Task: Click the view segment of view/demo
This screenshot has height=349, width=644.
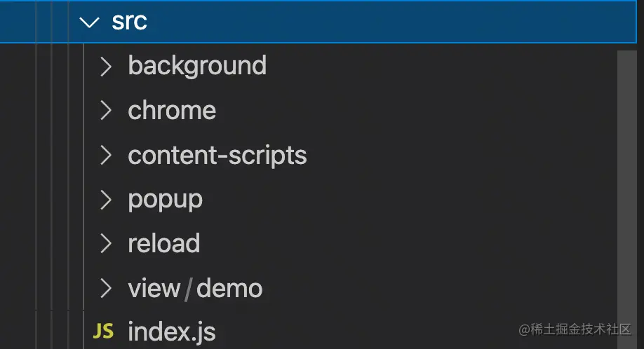Action: point(154,288)
